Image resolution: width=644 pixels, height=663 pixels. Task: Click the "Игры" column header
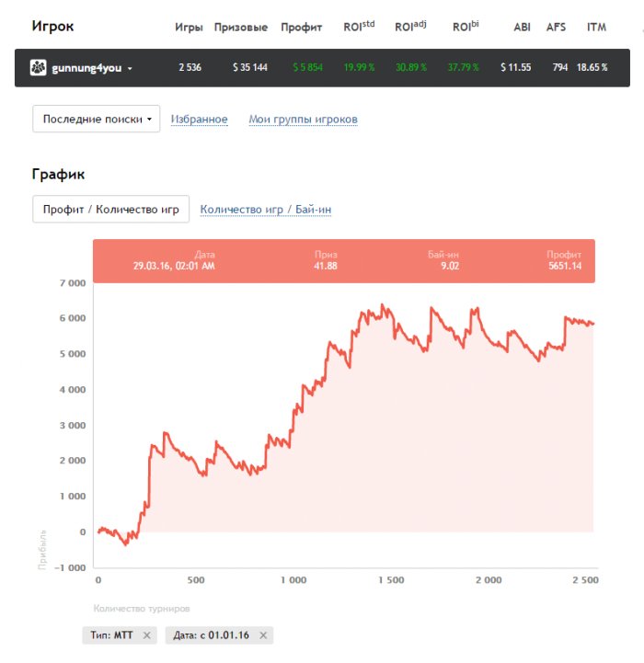[189, 28]
